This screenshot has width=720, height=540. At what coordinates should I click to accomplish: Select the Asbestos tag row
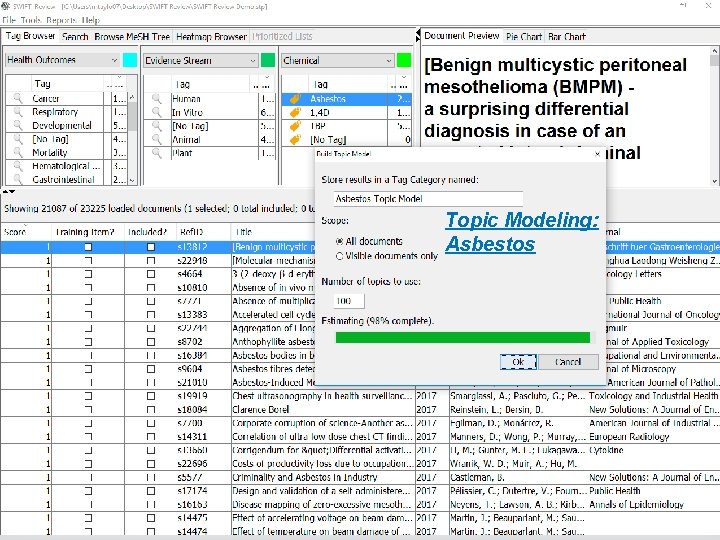(x=346, y=99)
